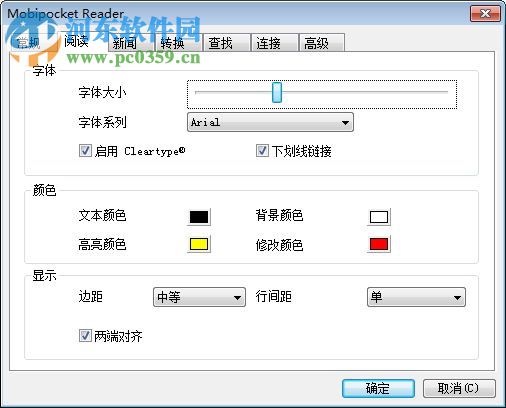Pick the 背景颜色 white swatch
The height and width of the screenshot is (408, 506).
379,217
